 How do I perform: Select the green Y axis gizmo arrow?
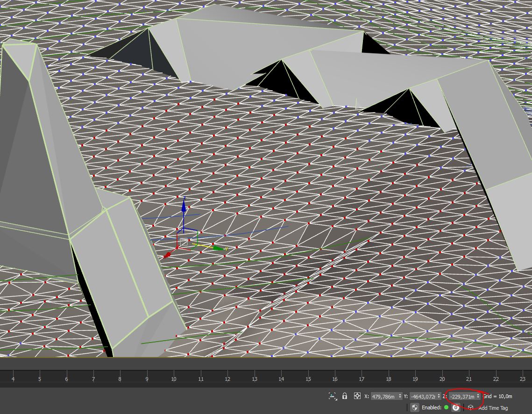click(x=218, y=248)
